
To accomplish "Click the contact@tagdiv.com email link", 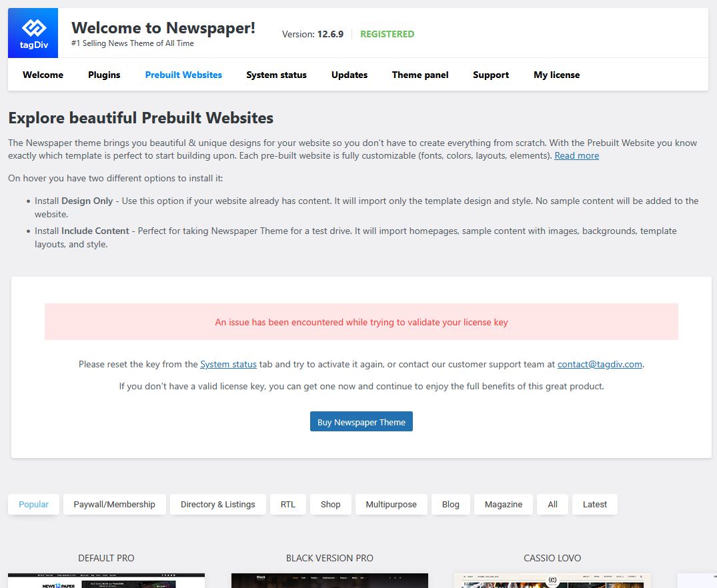I will click(x=600, y=365).
